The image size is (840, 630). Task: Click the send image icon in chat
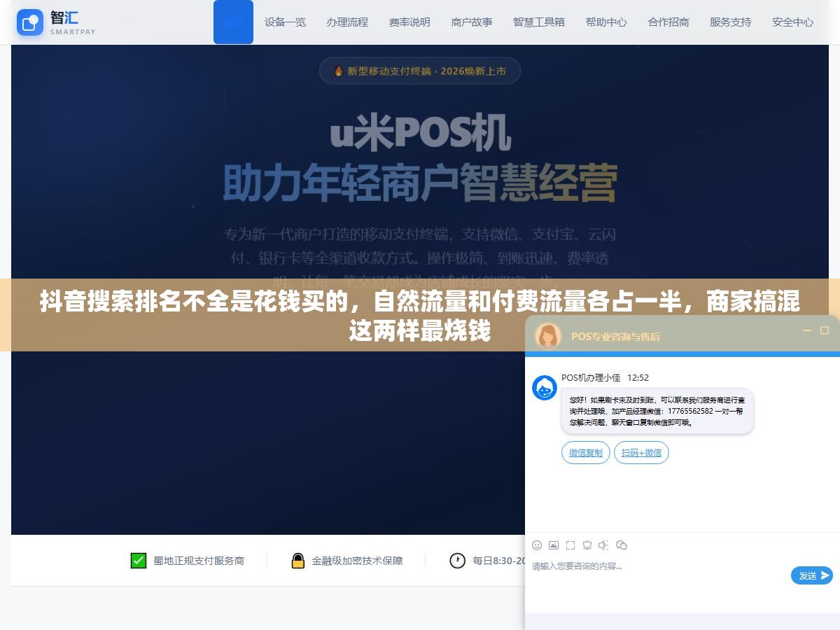(x=554, y=545)
